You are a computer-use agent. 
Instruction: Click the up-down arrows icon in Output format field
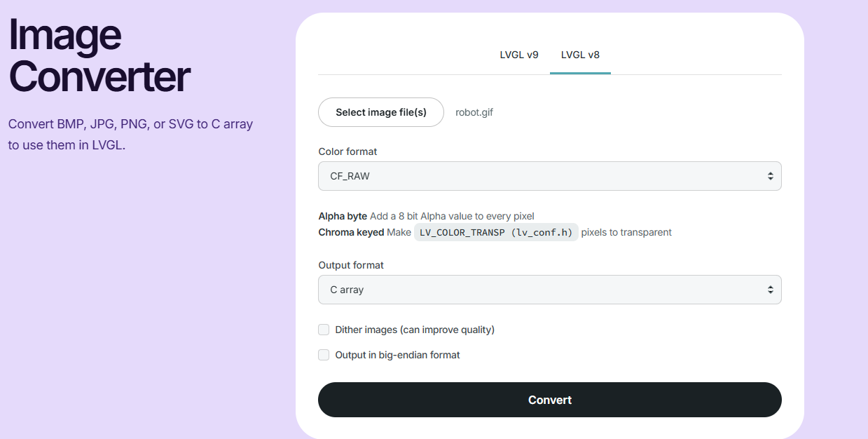[770, 290]
